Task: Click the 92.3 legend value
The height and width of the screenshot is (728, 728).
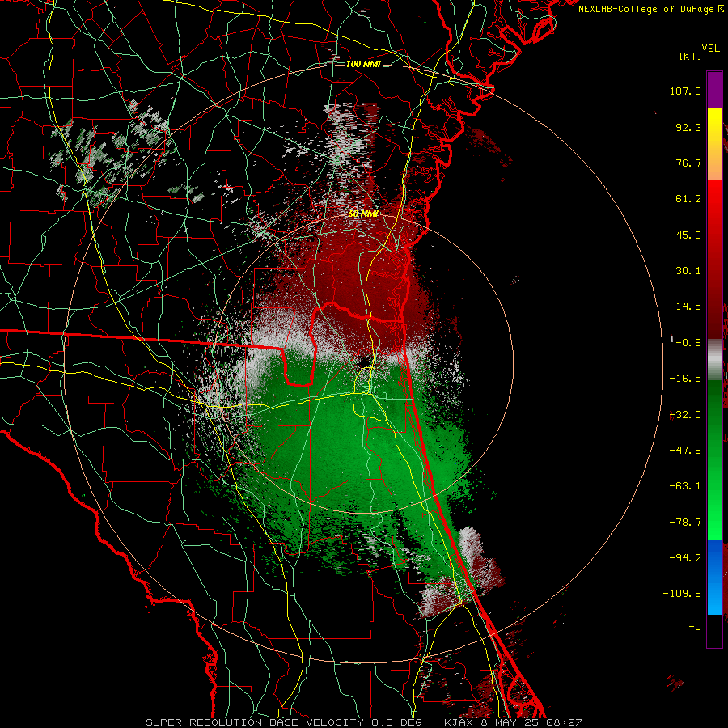Action: tap(688, 127)
